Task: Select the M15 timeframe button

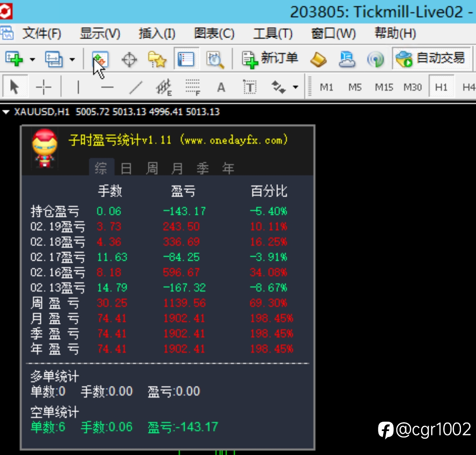Action: 384,87
